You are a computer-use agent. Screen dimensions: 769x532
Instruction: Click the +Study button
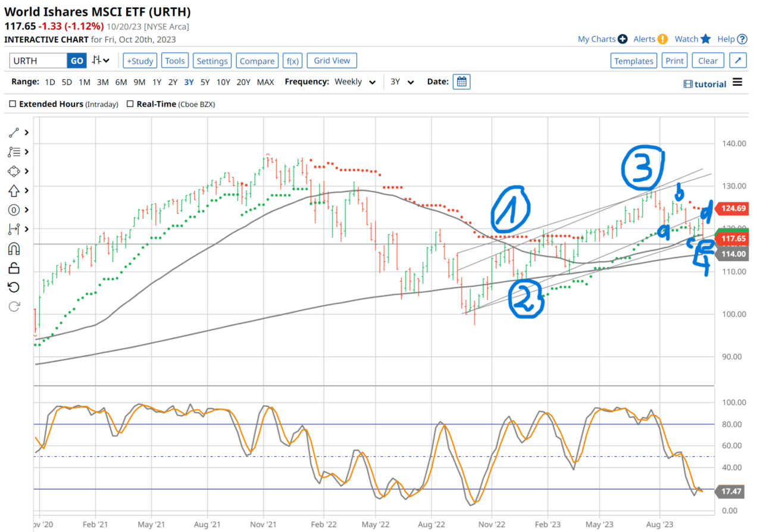140,61
